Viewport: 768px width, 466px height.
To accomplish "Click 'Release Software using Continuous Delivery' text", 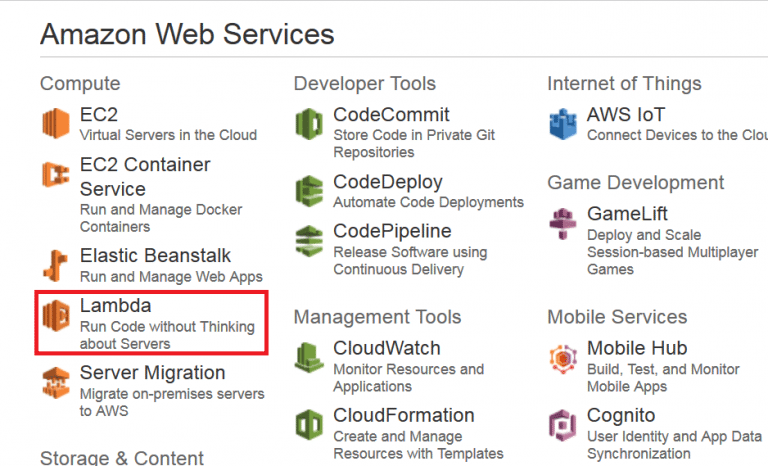I will pyautogui.click(x=410, y=261).
